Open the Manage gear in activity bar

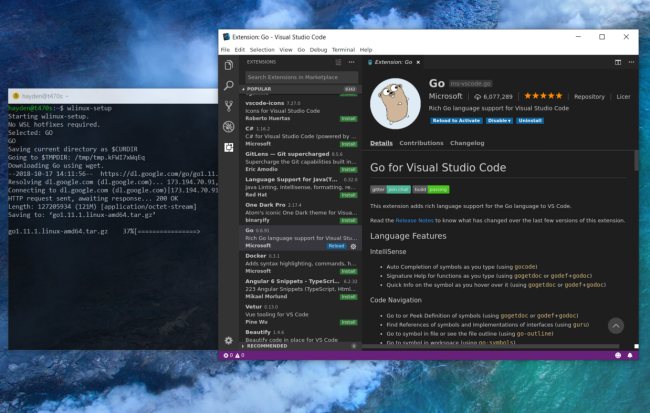point(228,340)
